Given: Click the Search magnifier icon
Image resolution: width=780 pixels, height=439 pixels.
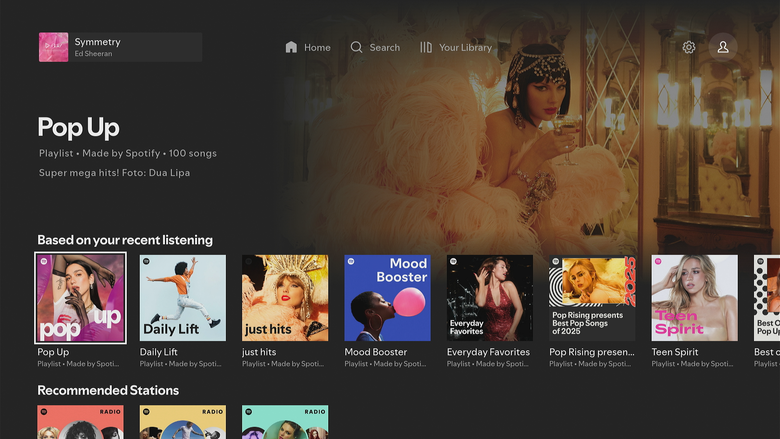Looking at the screenshot, I should click(356, 47).
